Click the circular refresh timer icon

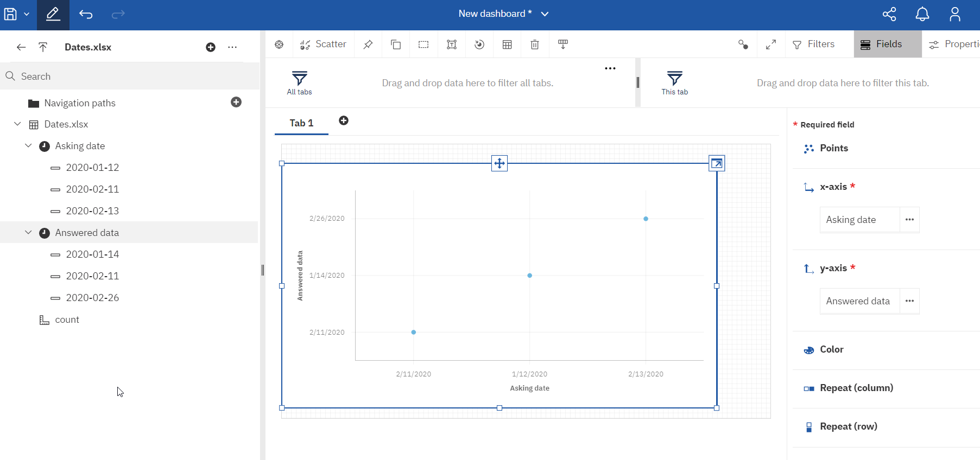479,44
